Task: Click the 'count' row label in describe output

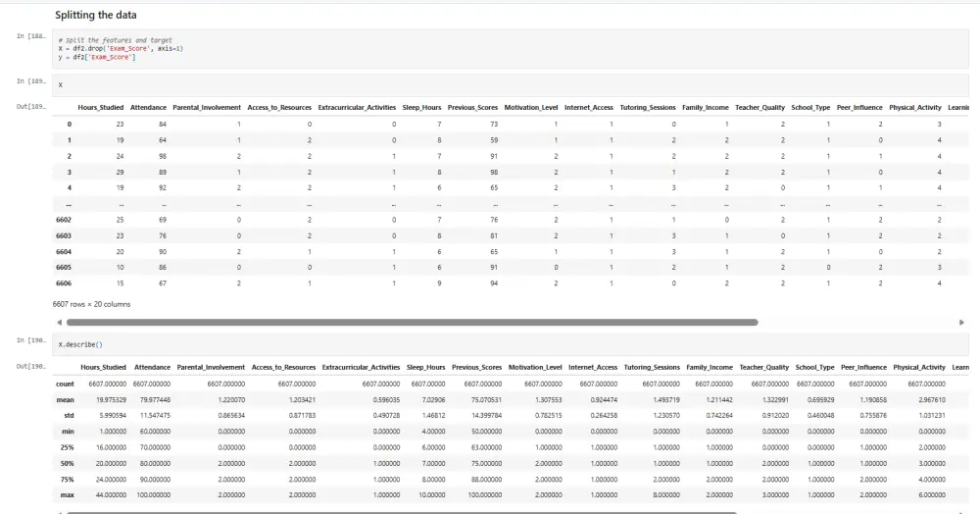Action: (x=65, y=384)
